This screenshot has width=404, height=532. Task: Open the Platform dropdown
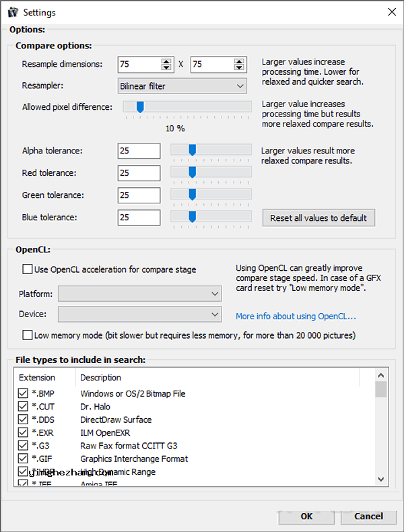(140, 294)
